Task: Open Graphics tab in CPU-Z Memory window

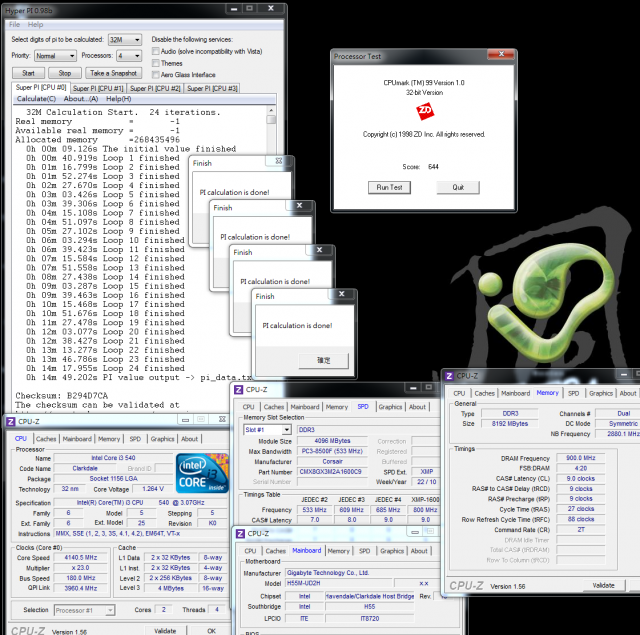Action: 601,393
